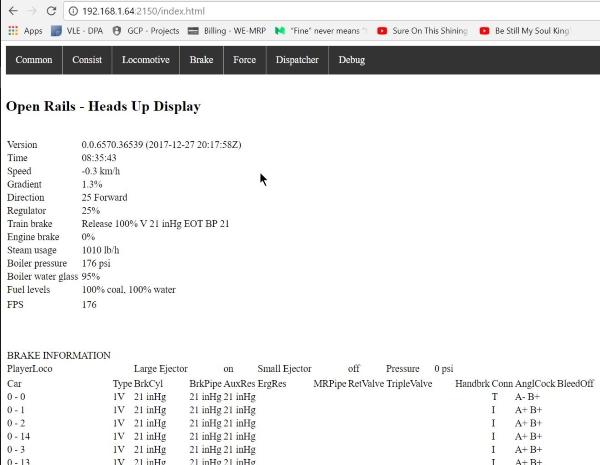Click the Pressure 0 psi value
Viewport: 600px width, 465px height.
tap(444, 369)
